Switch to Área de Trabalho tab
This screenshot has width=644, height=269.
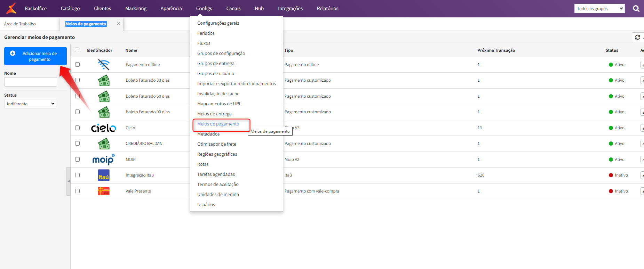point(20,24)
